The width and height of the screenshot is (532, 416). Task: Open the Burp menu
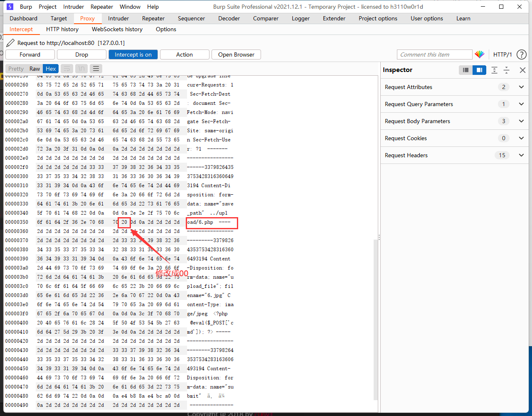pyautogui.click(x=26, y=7)
